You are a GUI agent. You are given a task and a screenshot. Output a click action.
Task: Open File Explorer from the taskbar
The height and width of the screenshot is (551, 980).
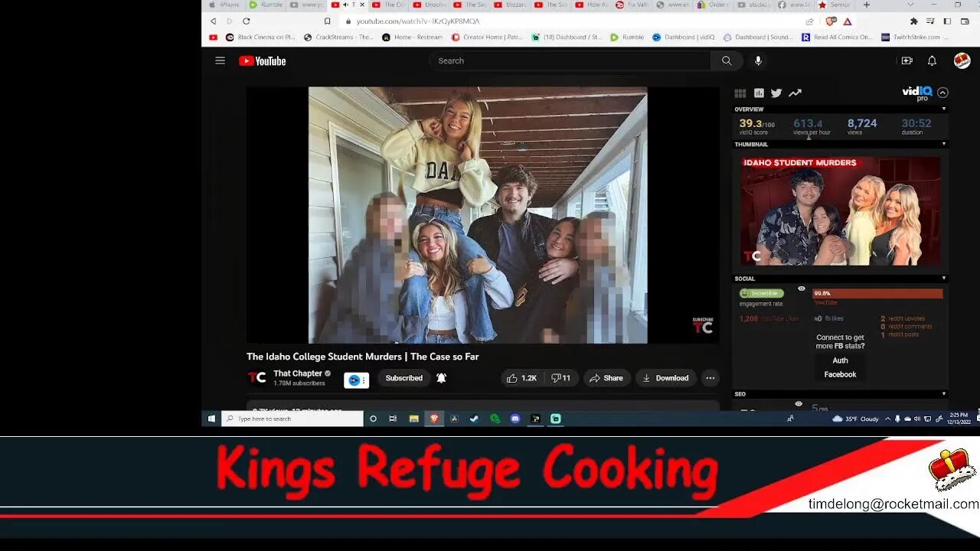[x=413, y=419]
